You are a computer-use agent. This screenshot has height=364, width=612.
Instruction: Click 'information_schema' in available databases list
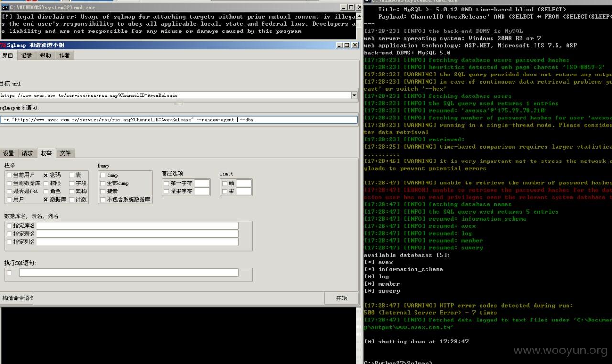411,269
